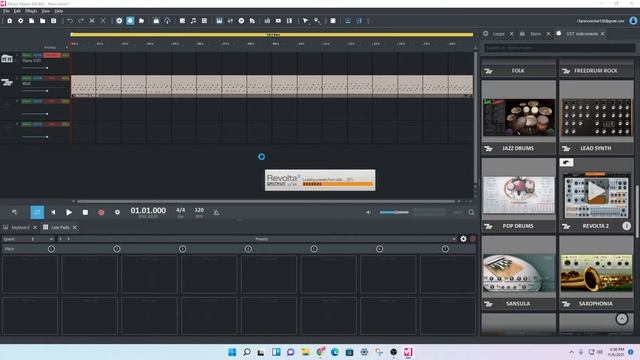Switch to the VST Instruments tab
640x360 pixels.
coord(582,34)
